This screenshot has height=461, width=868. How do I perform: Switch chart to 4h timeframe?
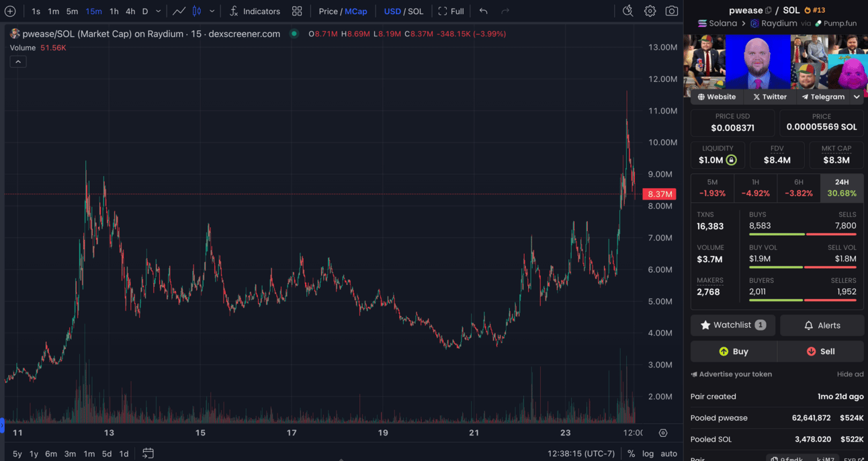pyautogui.click(x=130, y=11)
